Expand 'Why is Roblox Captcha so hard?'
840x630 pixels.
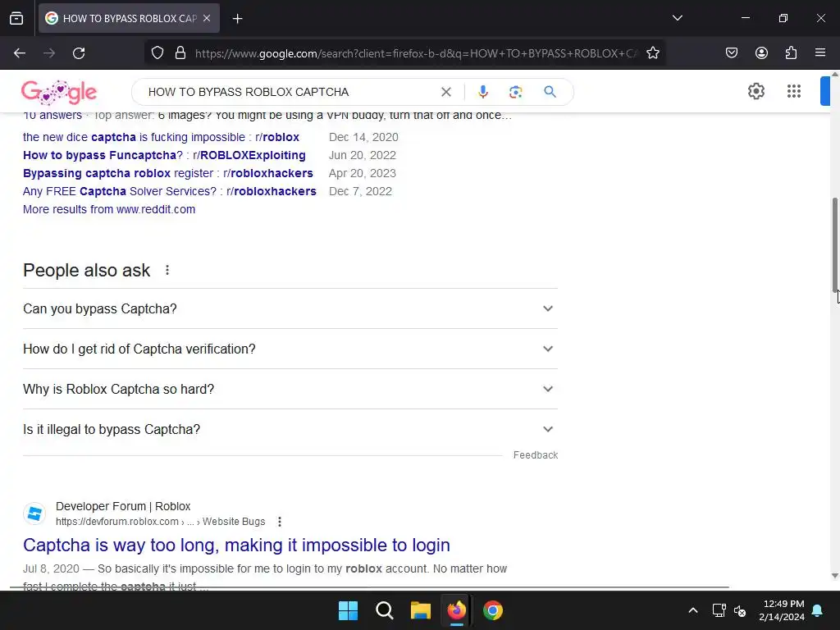pyautogui.click(x=290, y=389)
